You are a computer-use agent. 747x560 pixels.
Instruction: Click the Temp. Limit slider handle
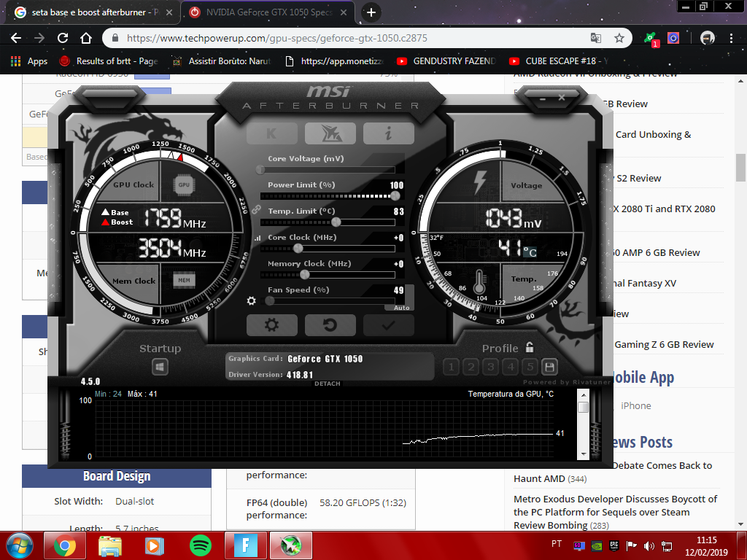[x=336, y=222]
